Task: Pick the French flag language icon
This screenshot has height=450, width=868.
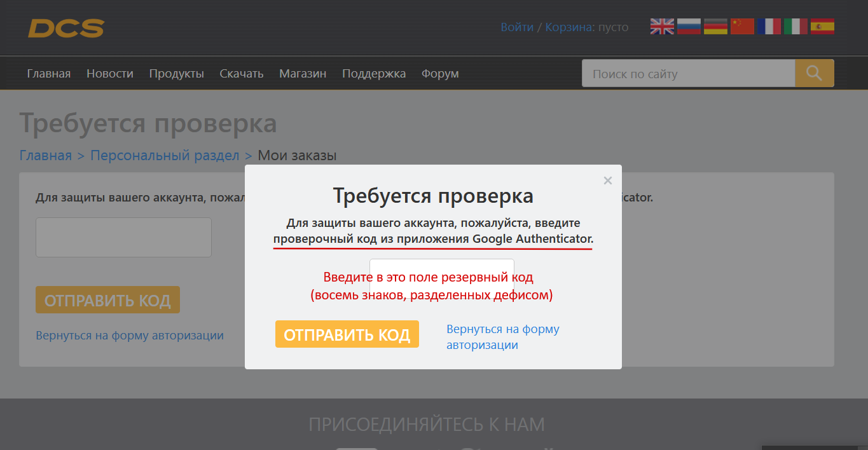Action: 768,26
